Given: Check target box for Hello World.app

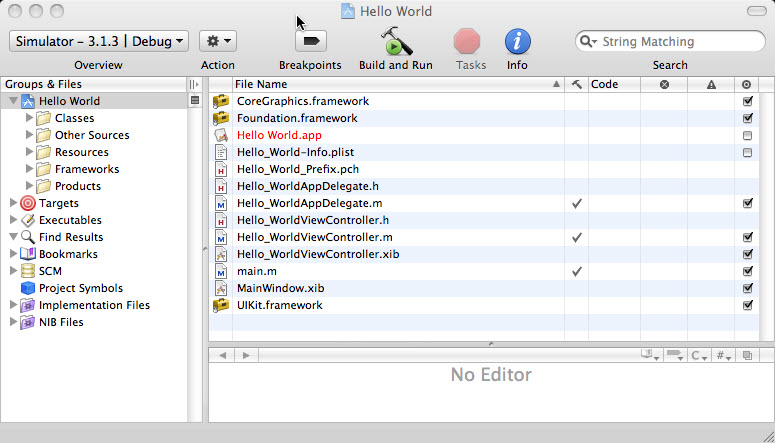Looking at the screenshot, I should click(747, 135).
